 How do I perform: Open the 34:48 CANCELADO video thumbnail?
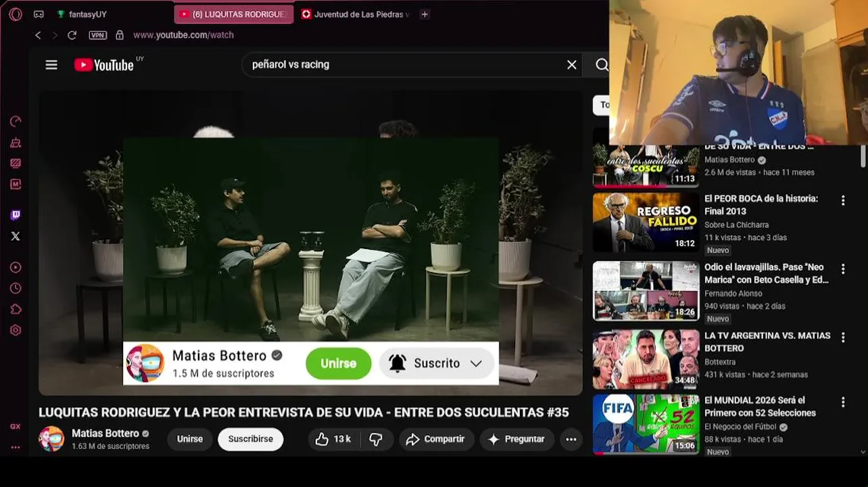[646, 359]
